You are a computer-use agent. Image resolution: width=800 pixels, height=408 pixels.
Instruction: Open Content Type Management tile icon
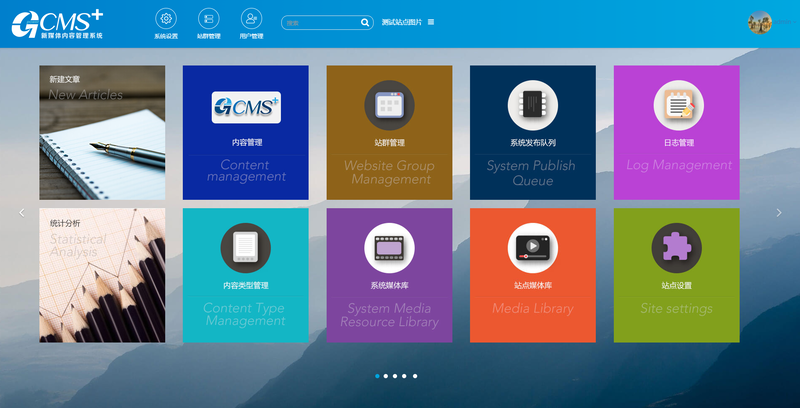pos(245,247)
